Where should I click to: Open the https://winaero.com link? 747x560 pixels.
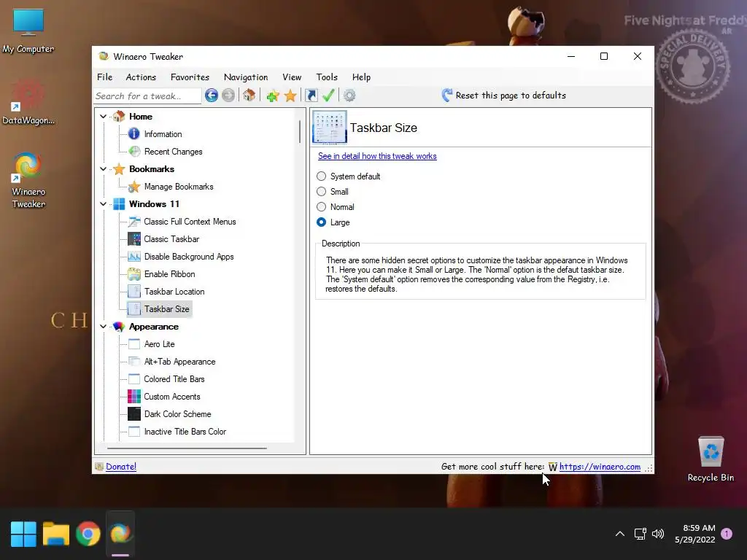pos(600,467)
